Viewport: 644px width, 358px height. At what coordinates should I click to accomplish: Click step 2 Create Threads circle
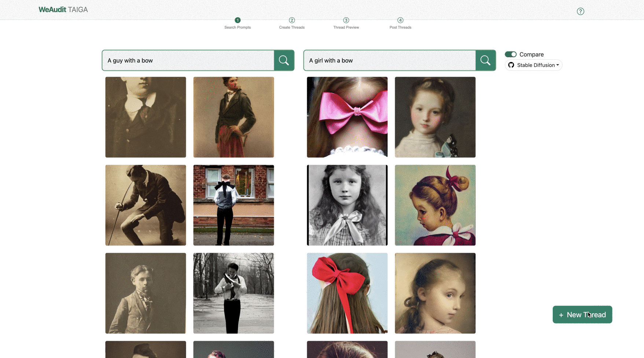(x=292, y=20)
